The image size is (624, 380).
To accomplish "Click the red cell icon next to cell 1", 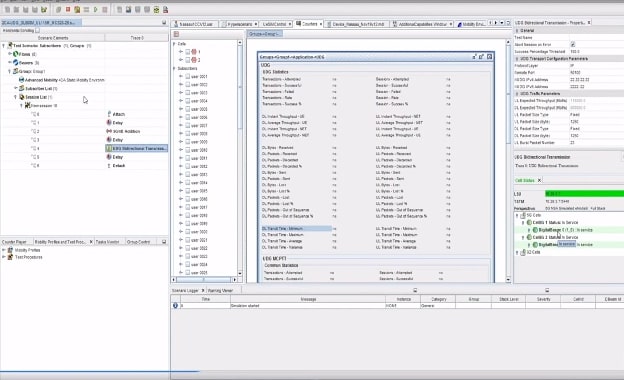I will click(194, 52).
